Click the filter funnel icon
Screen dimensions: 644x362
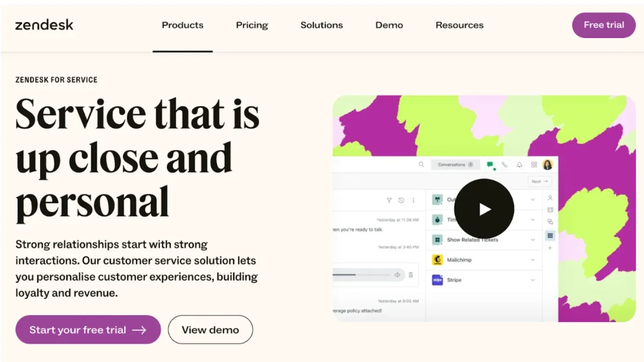click(389, 201)
